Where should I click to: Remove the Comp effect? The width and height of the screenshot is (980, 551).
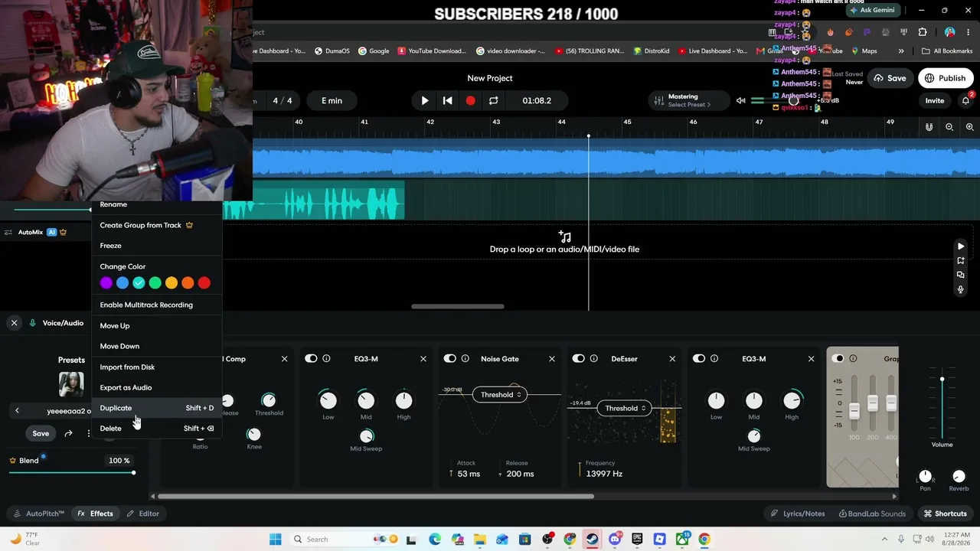click(x=285, y=359)
